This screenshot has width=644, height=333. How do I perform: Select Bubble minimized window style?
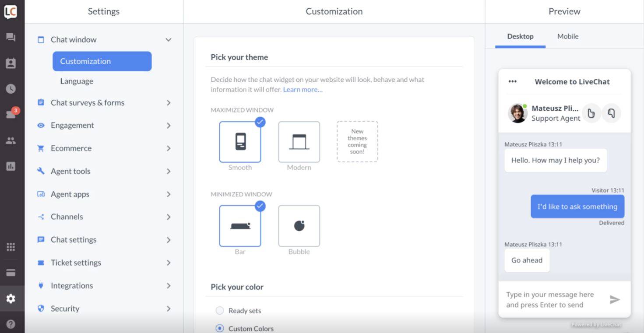pyautogui.click(x=299, y=226)
